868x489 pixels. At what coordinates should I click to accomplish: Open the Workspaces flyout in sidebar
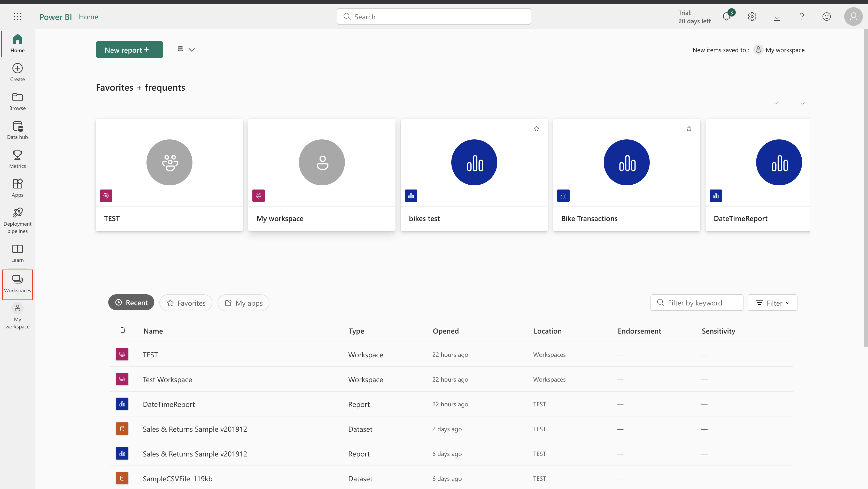(18, 284)
